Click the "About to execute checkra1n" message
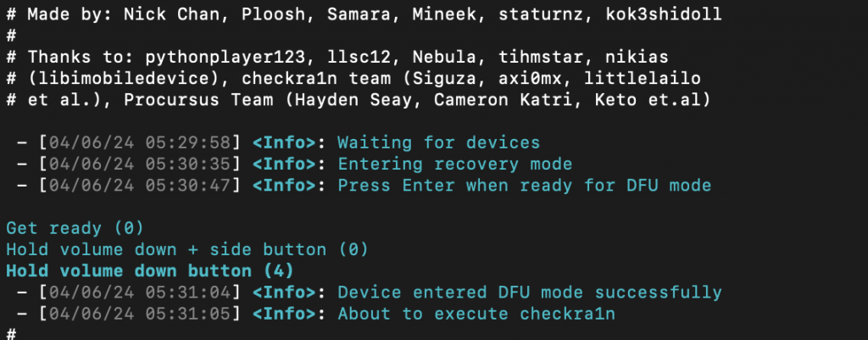The image size is (868, 340). coord(476,314)
